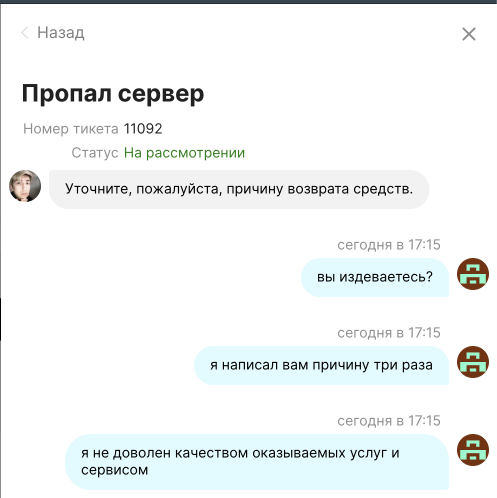Open the support agent's avatar photo
Screen dimensions: 497x498
[x=25, y=186]
